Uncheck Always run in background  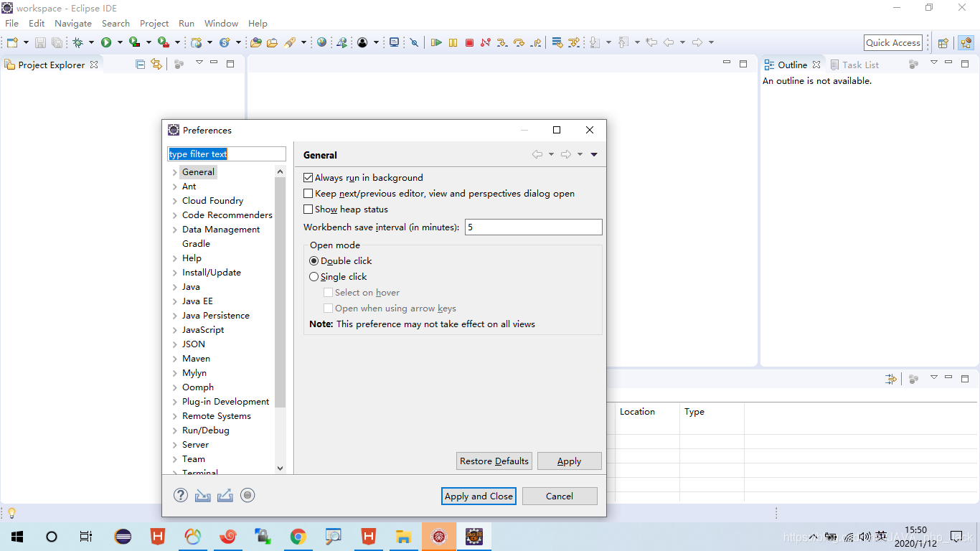308,177
